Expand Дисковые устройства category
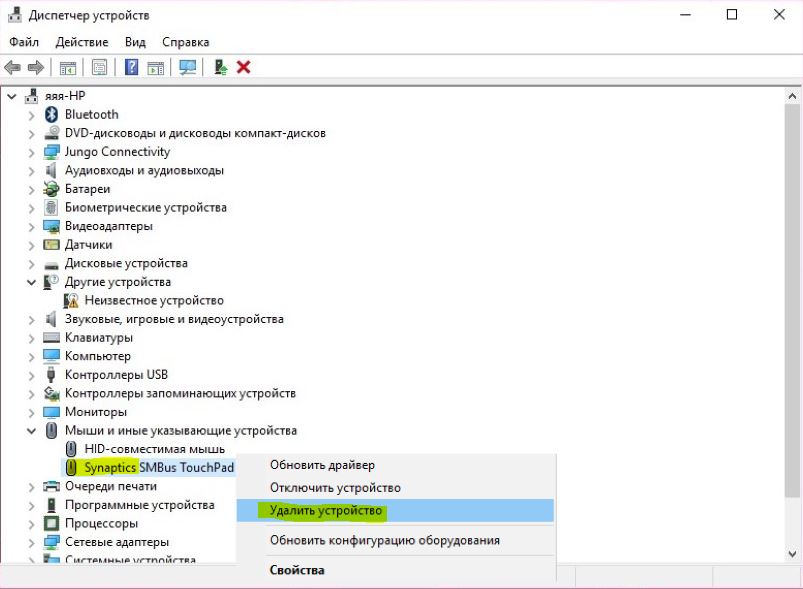 tap(31, 264)
